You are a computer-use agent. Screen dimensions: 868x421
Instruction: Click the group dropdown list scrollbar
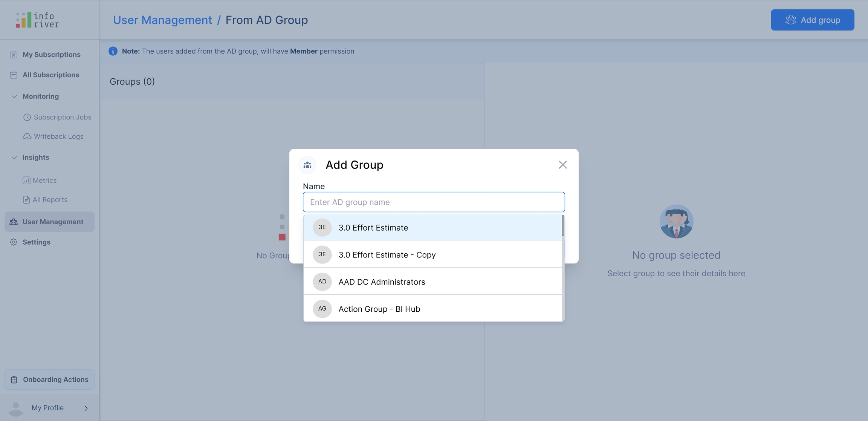tap(563, 226)
